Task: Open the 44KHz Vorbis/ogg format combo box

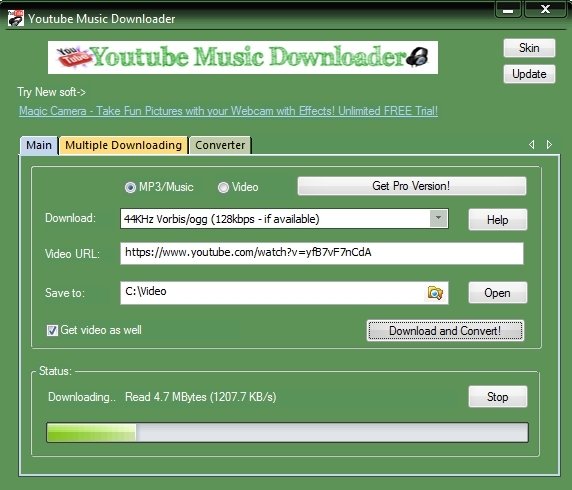Action: click(x=284, y=219)
